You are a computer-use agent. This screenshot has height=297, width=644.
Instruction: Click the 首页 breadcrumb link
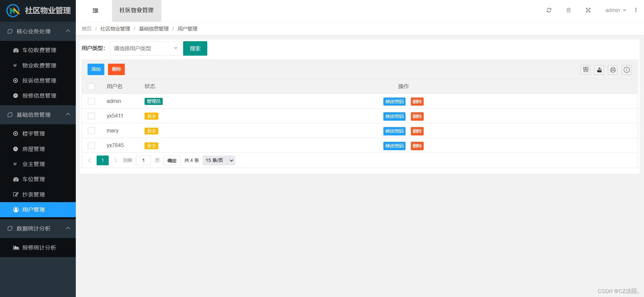[x=87, y=29]
